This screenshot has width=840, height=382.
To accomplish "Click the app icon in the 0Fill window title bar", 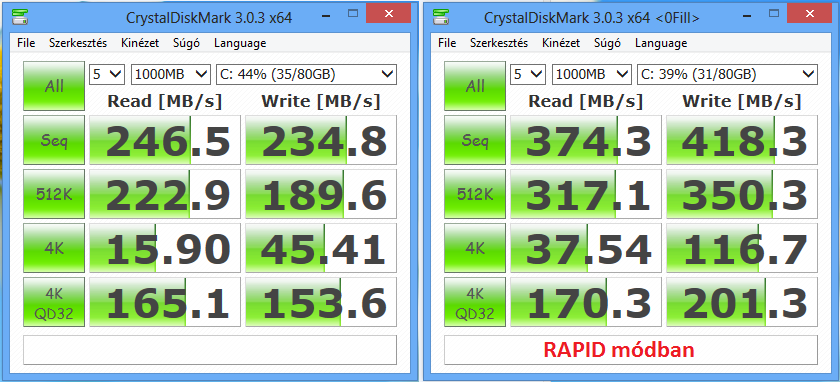I will (441, 16).
